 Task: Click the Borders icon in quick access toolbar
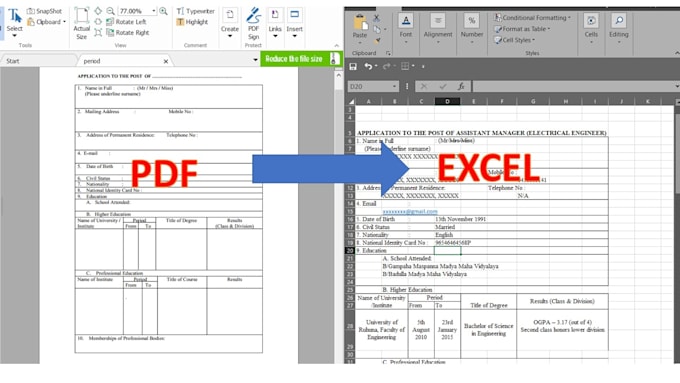point(405,66)
